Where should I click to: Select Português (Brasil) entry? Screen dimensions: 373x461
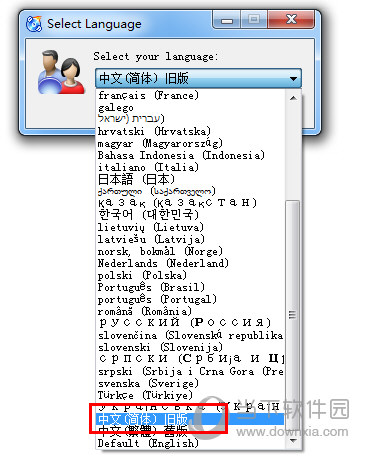[x=191, y=287]
